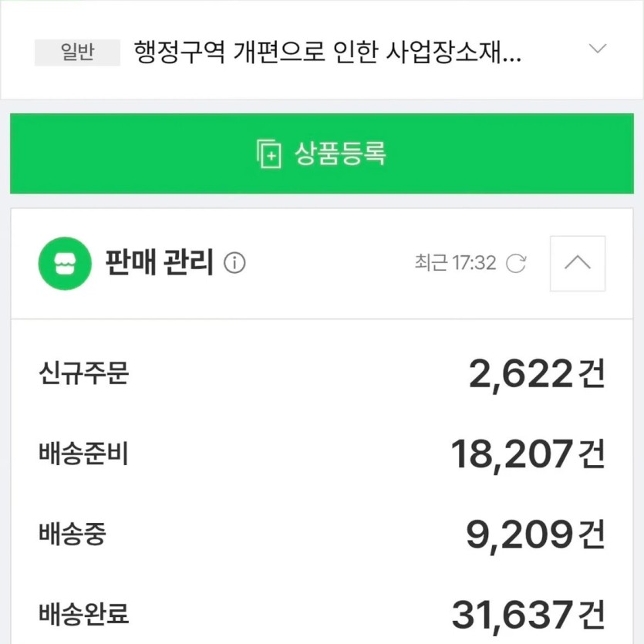The width and height of the screenshot is (644, 644).
Task: View the 18,207건 shipping prep count
Action: click(528, 454)
